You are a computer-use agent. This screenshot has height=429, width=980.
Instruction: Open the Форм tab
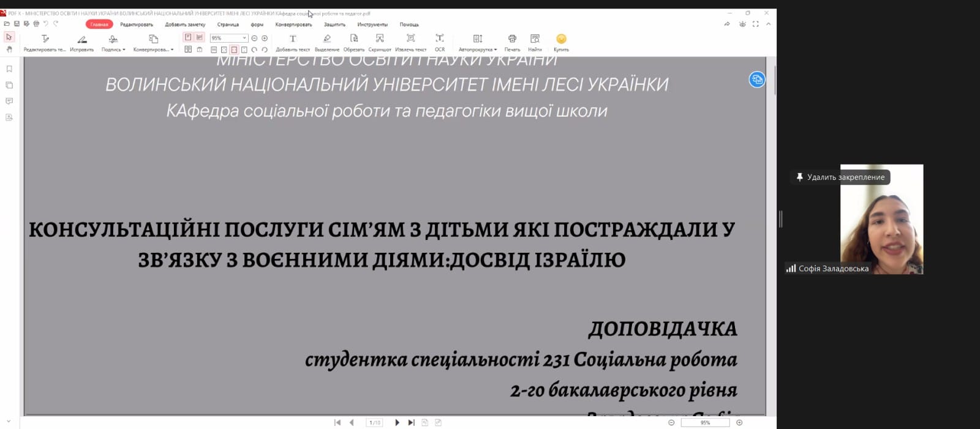tap(257, 24)
